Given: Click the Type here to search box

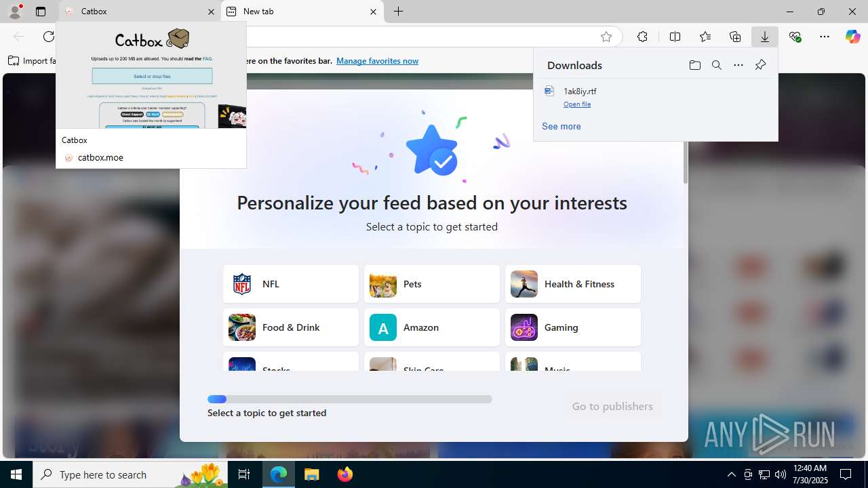Looking at the screenshot, I should click(x=130, y=474).
